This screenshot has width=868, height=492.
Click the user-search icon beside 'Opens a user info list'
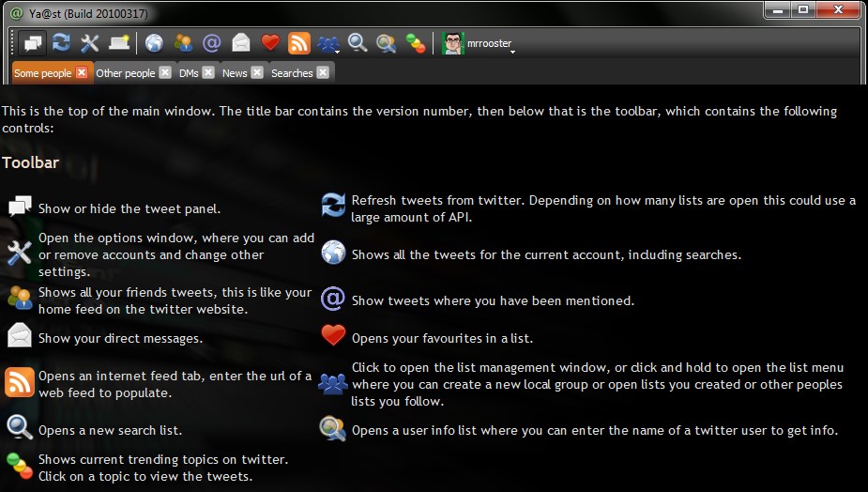[x=333, y=428]
